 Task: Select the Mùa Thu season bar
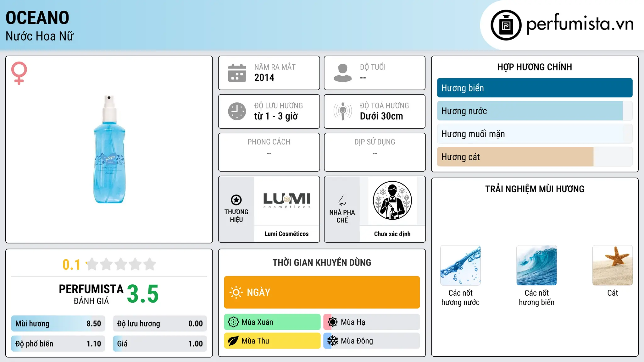272,341
